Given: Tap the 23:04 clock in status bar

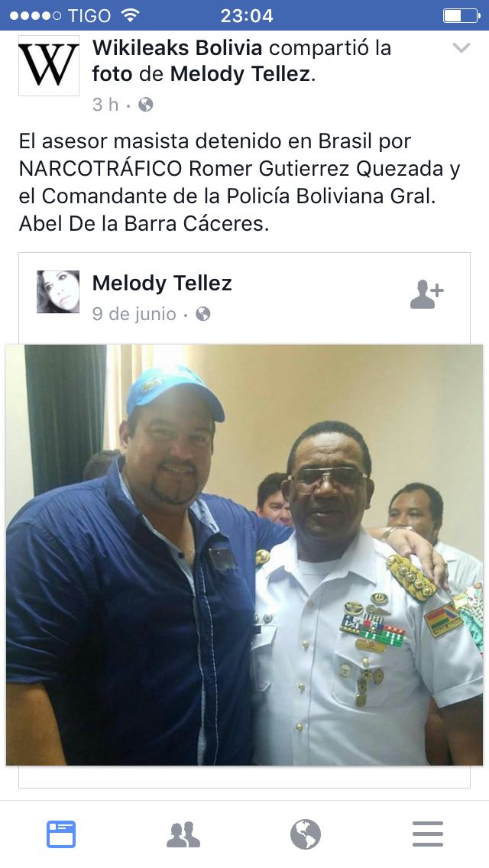Looking at the screenshot, I should pyautogui.click(x=247, y=15).
